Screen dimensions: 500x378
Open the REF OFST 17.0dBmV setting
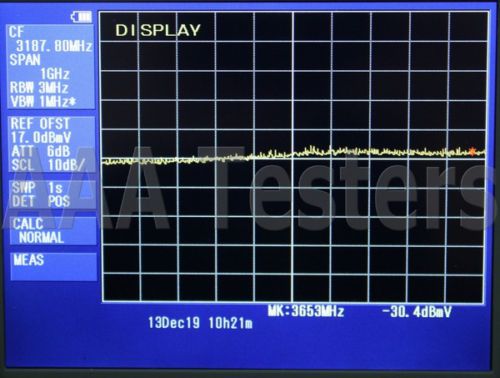pos(41,130)
